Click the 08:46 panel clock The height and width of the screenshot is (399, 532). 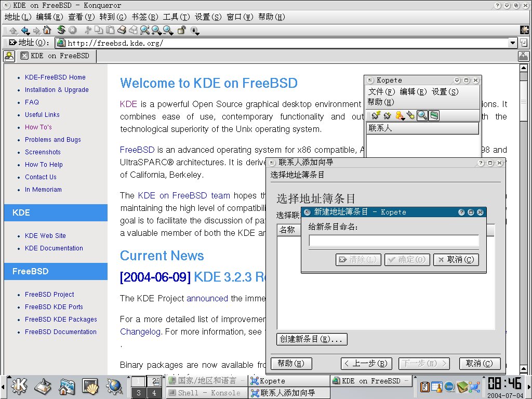pos(505,384)
